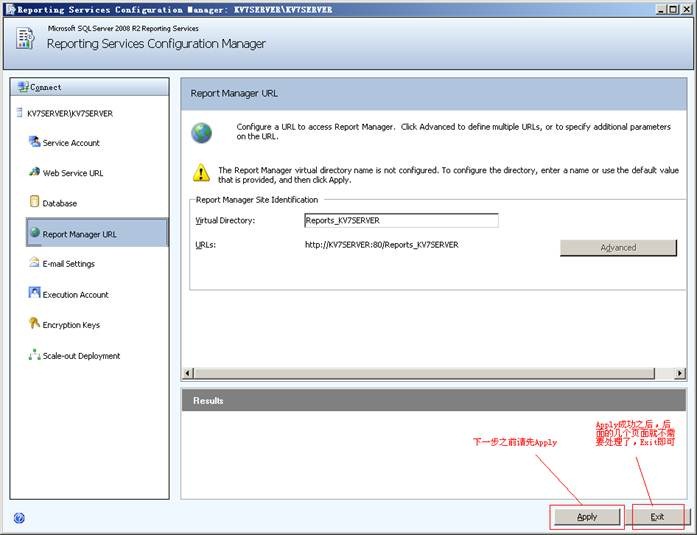
Task: Select the Report Manager URL page
Action: coord(97,232)
